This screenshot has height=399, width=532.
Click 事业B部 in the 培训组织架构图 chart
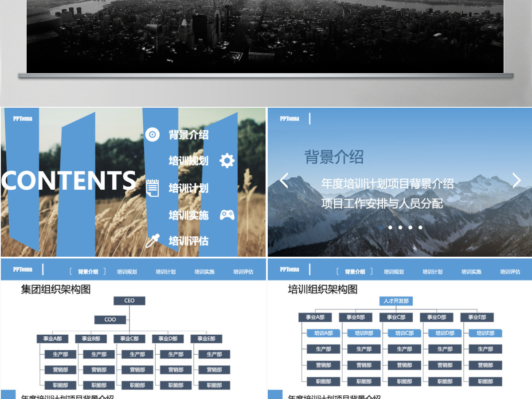tap(356, 317)
